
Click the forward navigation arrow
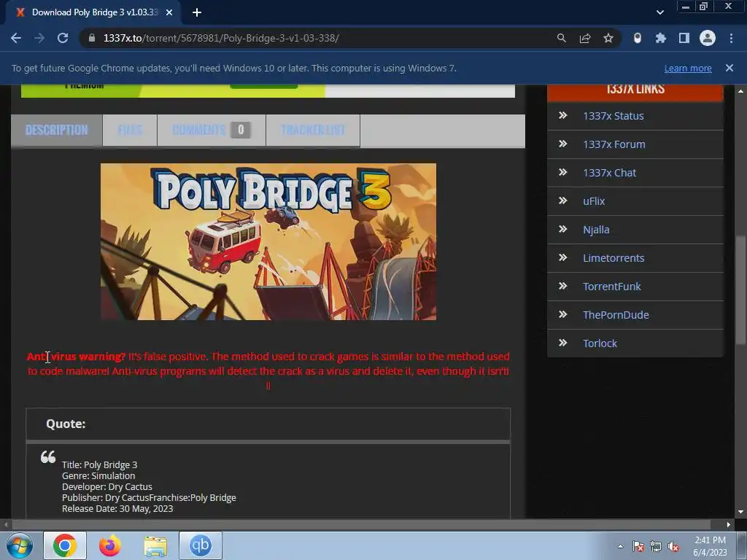pyautogui.click(x=39, y=38)
